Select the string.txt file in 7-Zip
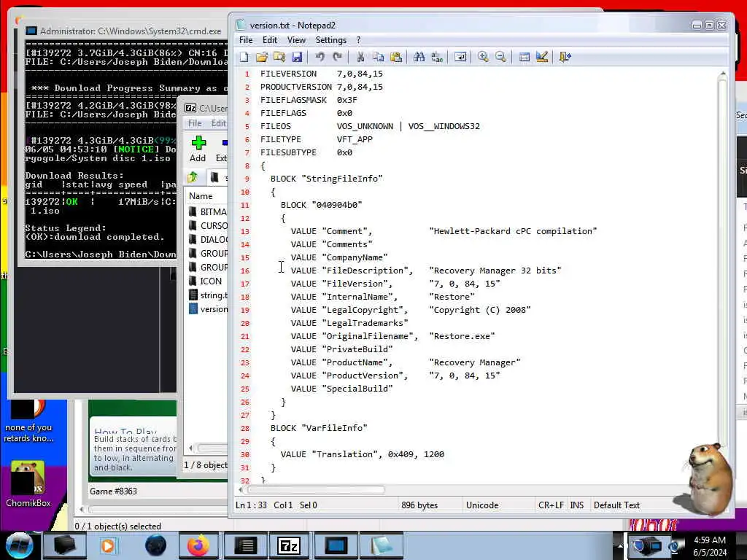This screenshot has height=560, width=747. pos(208,295)
